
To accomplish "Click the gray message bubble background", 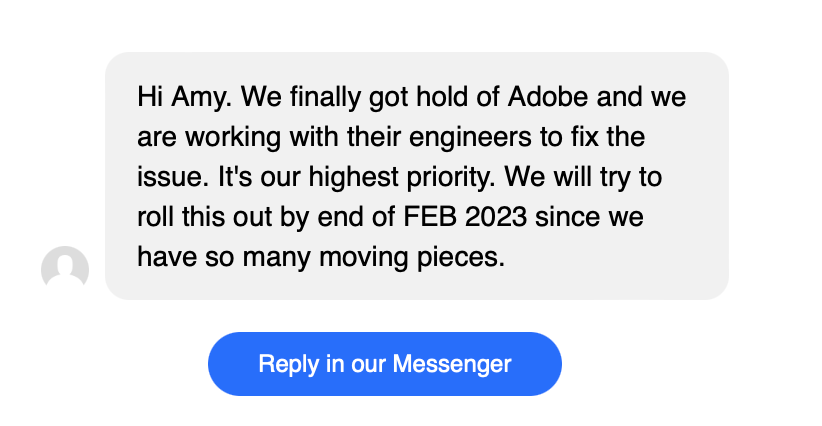I will (x=417, y=176).
